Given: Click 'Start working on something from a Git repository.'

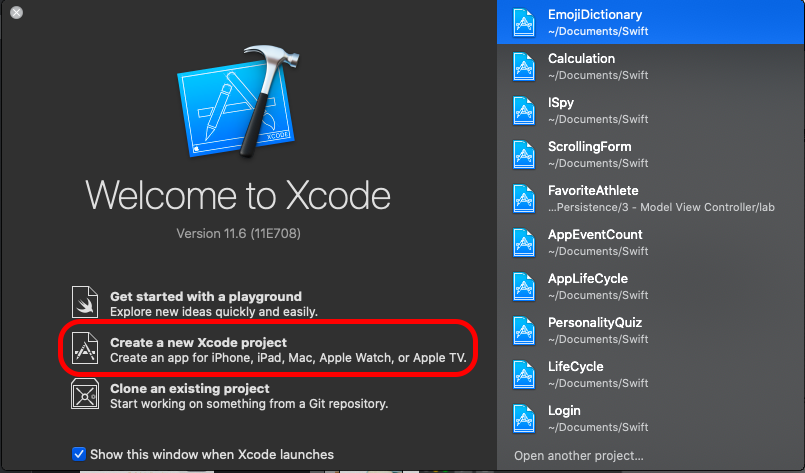Looking at the screenshot, I should click(249, 404).
